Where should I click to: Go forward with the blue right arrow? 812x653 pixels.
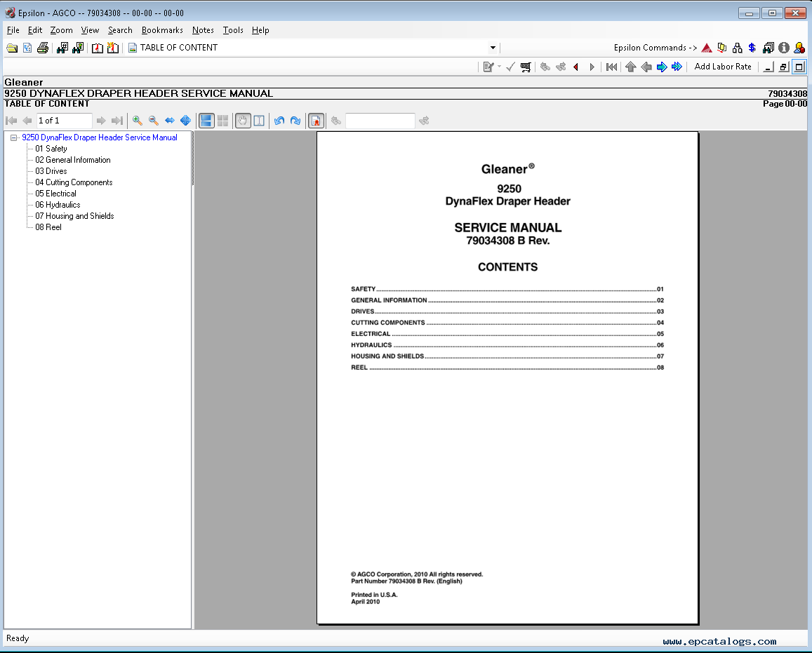coord(662,67)
